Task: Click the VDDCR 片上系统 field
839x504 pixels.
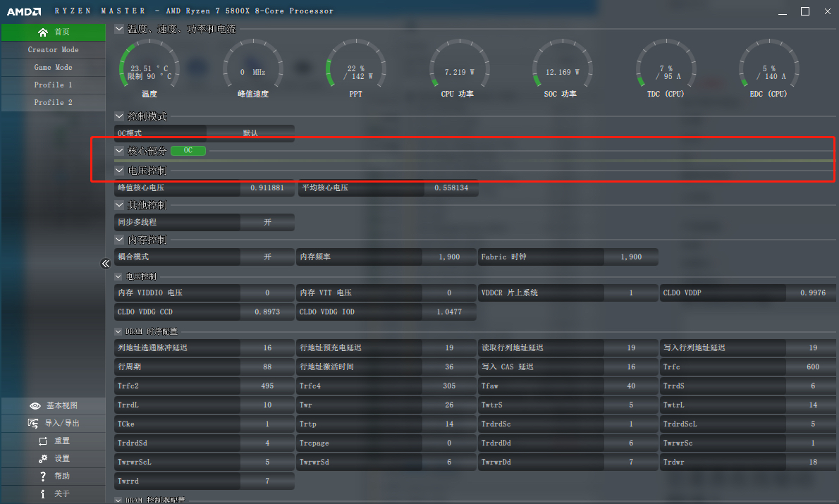Action: click(x=568, y=293)
